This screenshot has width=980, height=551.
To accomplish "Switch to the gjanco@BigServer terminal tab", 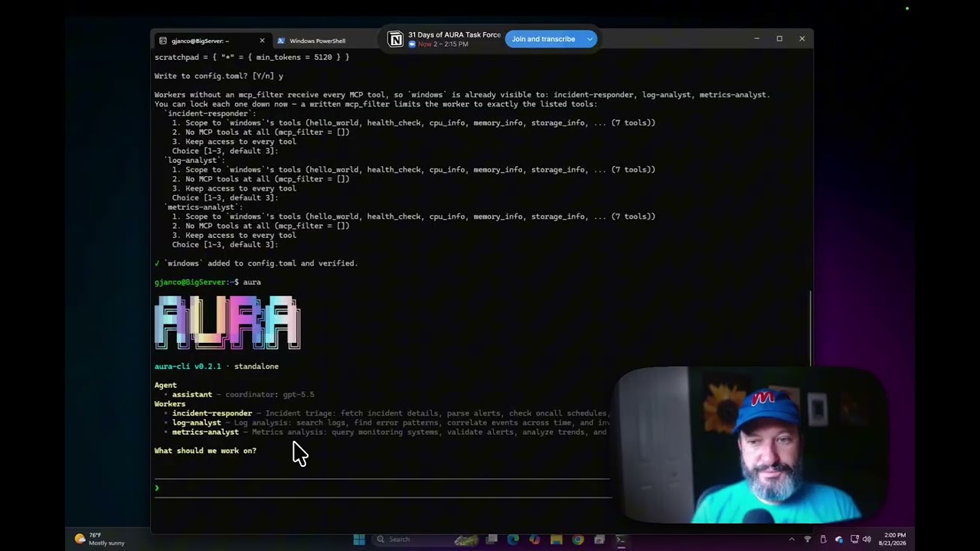I will [211, 41].
